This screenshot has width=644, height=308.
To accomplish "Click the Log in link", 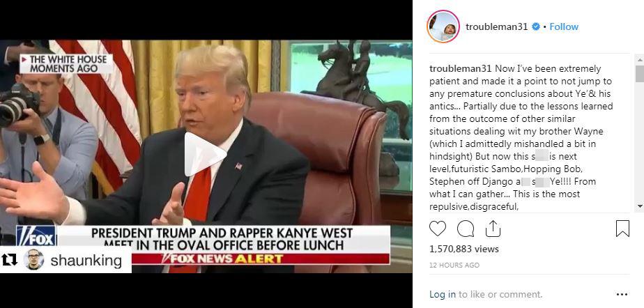I will click(x=443, y=295).
